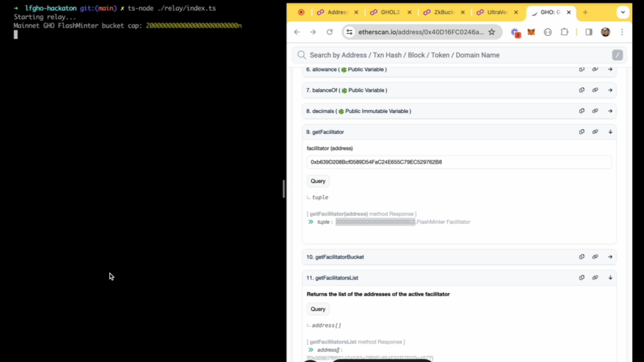
Task: Click the window divider handle between terminal and browser
Action: [x=284, y=189]
